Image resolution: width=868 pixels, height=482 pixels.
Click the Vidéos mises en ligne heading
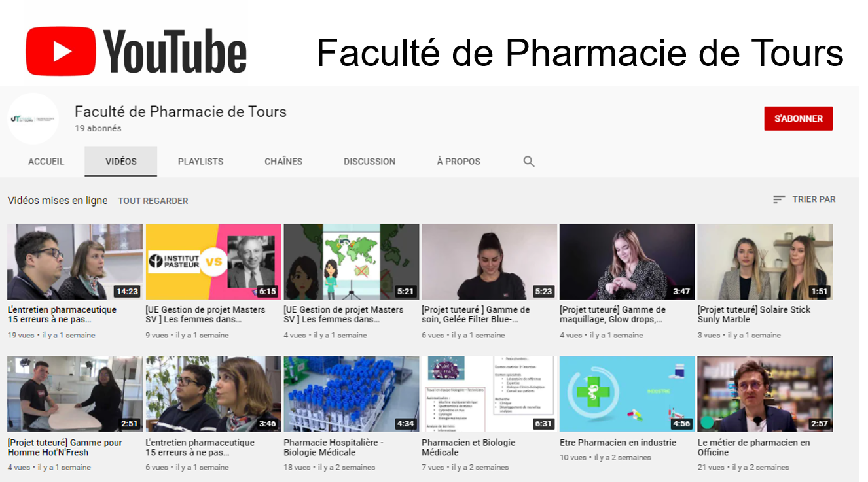pos(58,201)
